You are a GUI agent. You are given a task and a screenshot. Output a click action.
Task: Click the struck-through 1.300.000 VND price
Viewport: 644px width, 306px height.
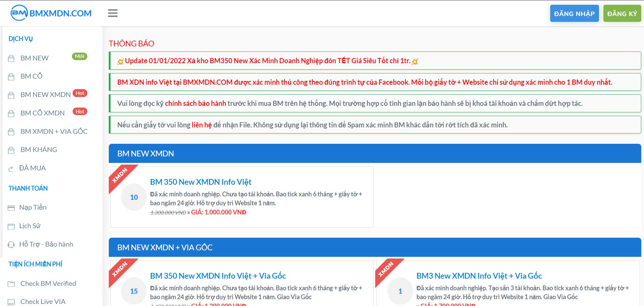click(168, 212)
